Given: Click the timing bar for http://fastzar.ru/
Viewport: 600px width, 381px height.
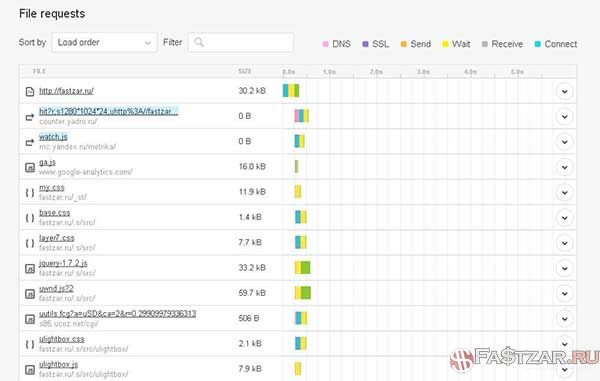Looking at the screenshot, I should pos(291,91).
